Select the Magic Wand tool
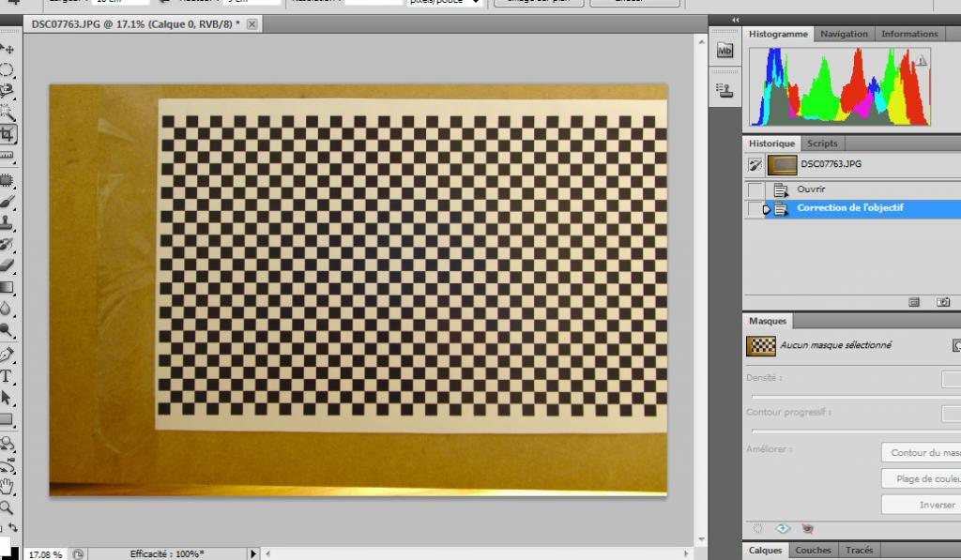 point(7,113)
